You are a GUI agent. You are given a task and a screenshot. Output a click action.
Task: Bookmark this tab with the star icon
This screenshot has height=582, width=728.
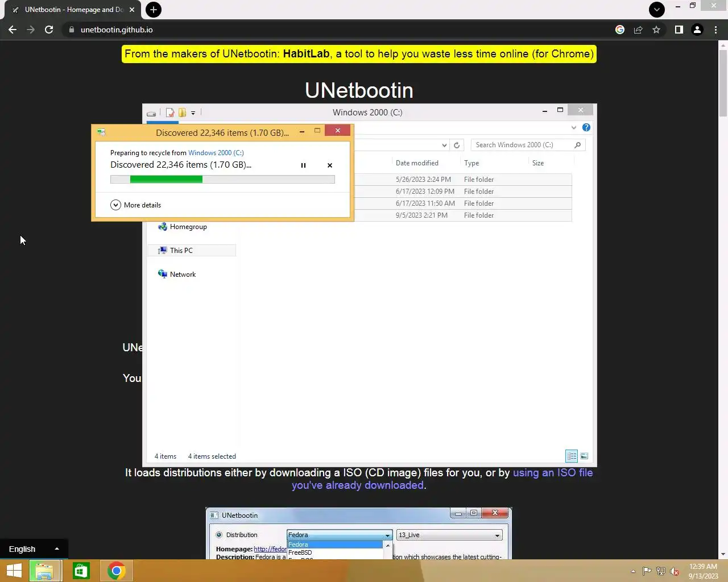[x=656, y=30]
